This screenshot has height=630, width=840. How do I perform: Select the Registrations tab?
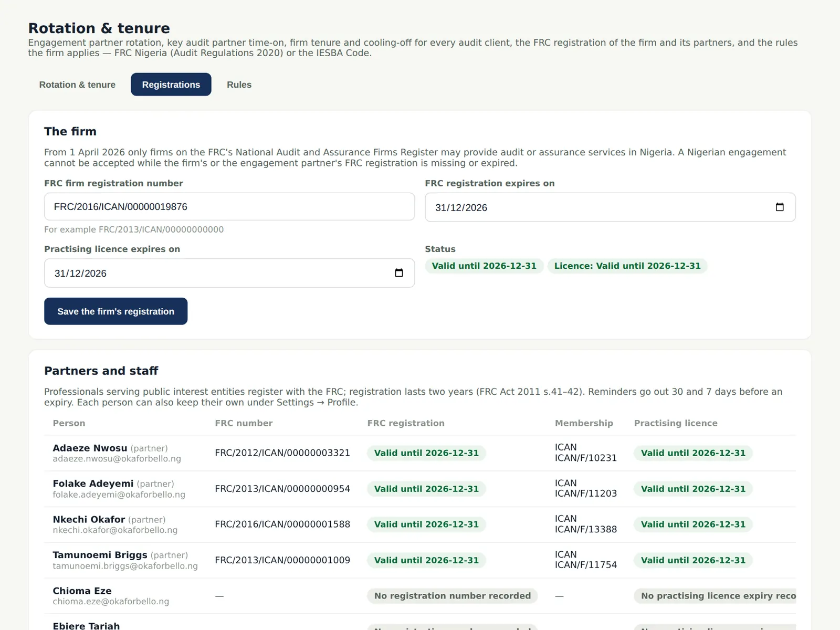[171, 85]
